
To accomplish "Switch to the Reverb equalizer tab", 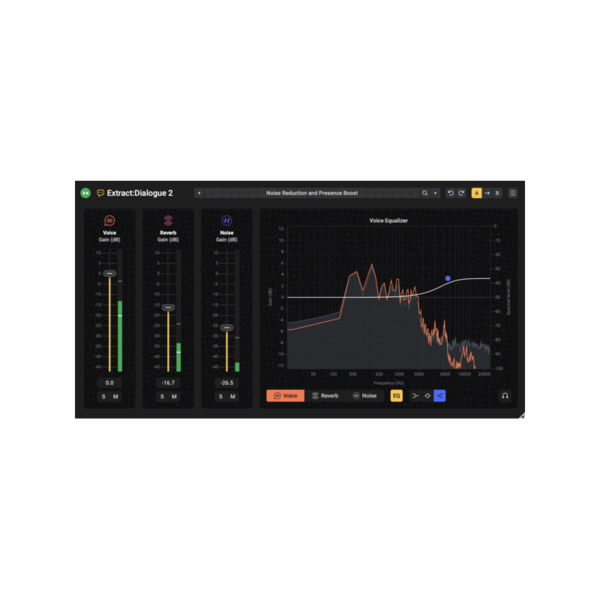I will click(x=325, y=396).
